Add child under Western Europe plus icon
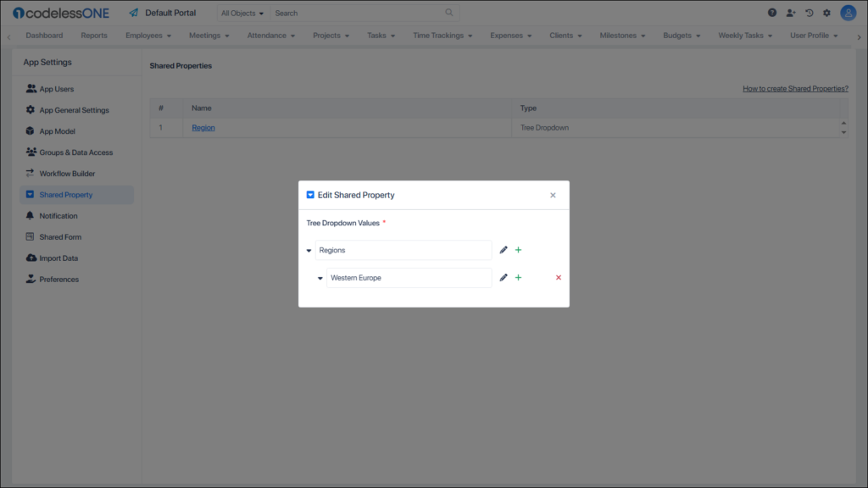The height and width of the screenshot is (488, 868). [x=518, y=278]
